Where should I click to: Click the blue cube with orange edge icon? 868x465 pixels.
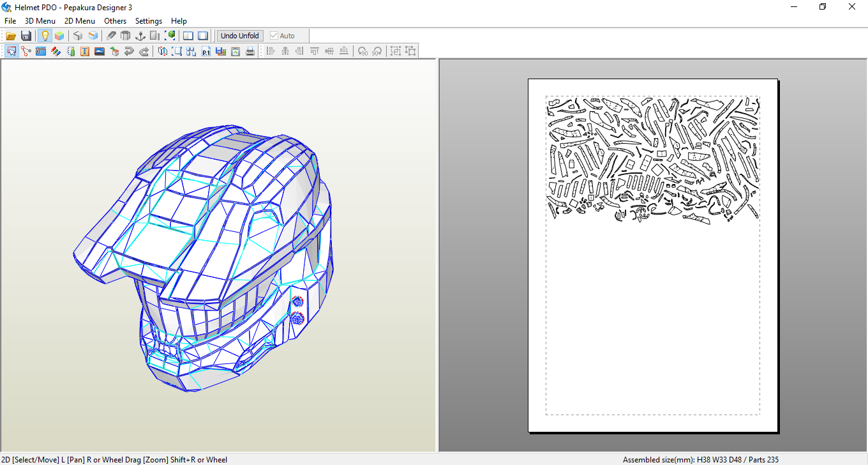pyautogui.click(x=93, y=36)
